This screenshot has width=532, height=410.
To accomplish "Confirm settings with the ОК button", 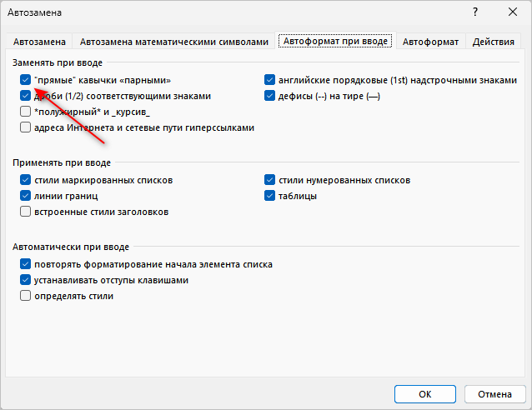I will coord(425,394).
